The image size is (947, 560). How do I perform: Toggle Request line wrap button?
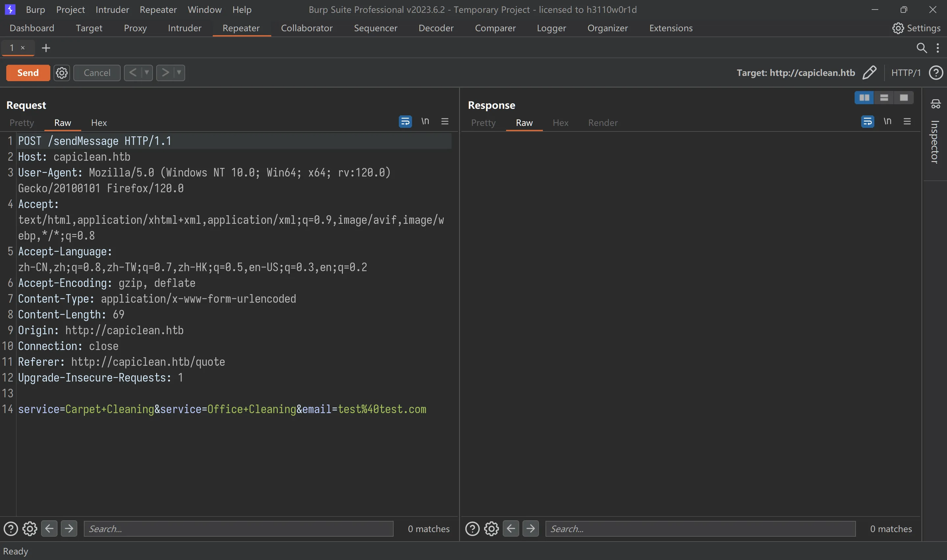(x=405, y=122)
